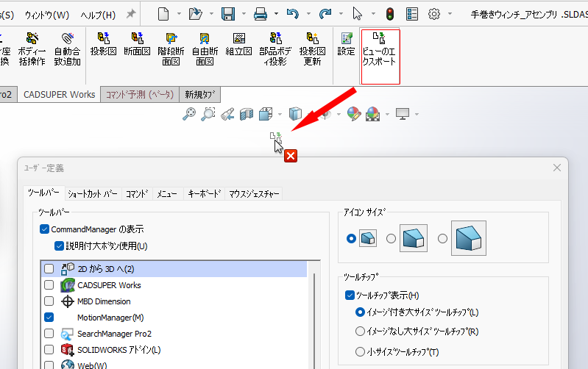Click the Edit Appearance icon
This screenshot has width=588, height=369.
354,114
